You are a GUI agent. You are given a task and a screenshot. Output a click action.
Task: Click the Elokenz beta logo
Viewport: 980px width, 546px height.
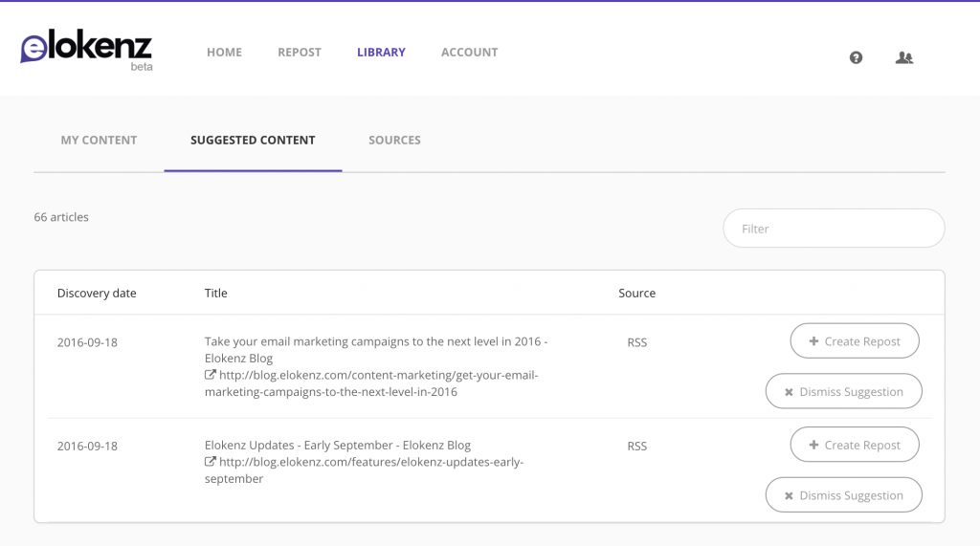86,50
